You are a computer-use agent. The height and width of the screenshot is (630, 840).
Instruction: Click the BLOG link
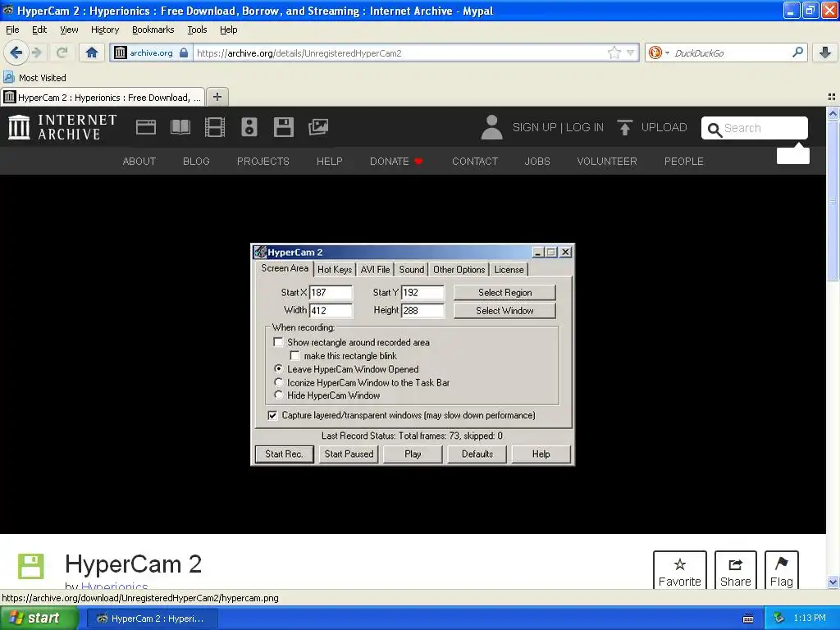(196, 162)
